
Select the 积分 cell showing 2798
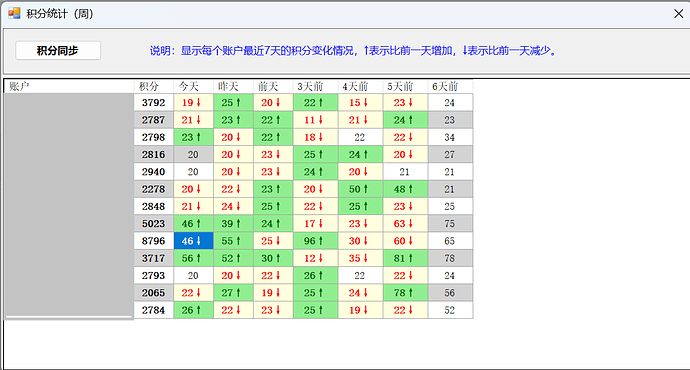pyautogui.click(x=154, y=137)
